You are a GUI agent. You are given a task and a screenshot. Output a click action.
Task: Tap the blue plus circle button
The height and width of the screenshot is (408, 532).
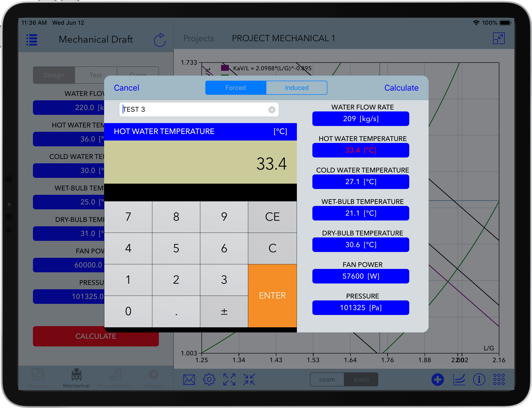438,379
